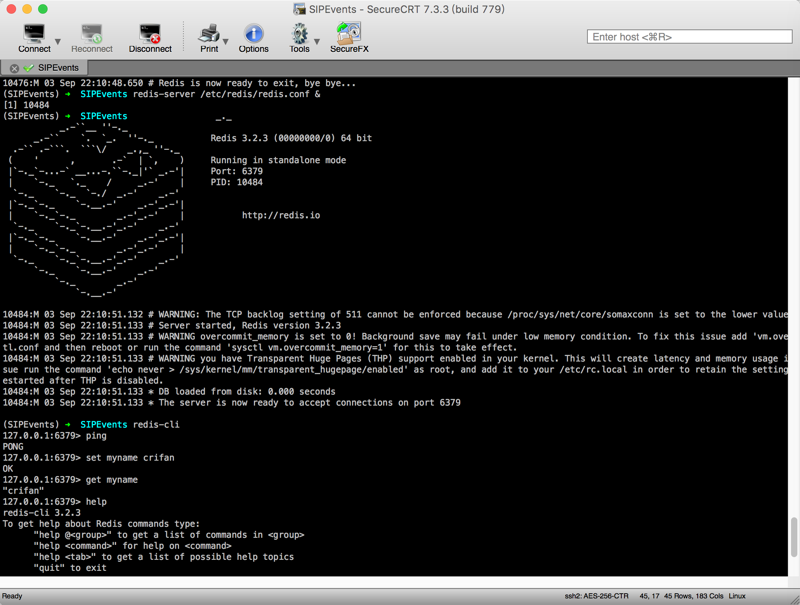Click the green connected checkmark on SIPEvents tab
Viewport: 800px width, 605px height.
click(x=29, y=68)
